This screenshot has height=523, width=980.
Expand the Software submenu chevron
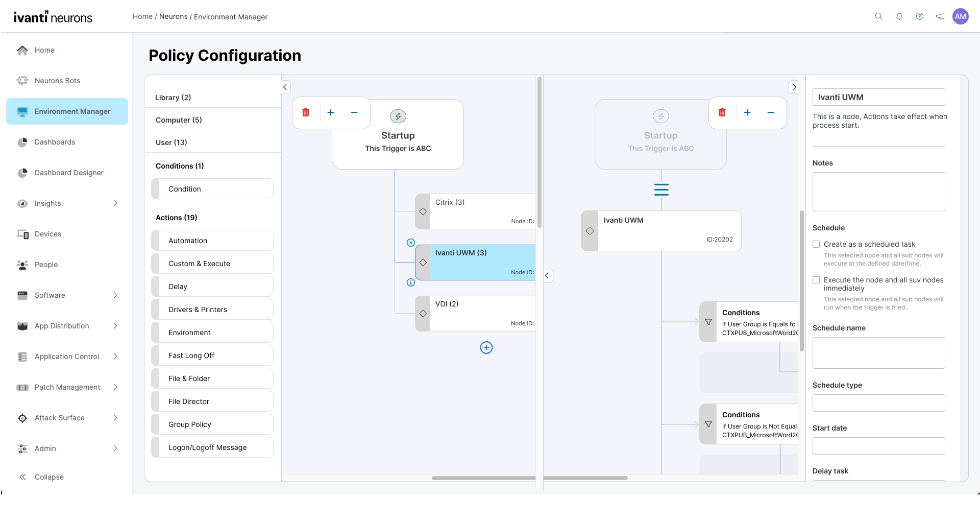pyautogui.click(x=115, y=295)
